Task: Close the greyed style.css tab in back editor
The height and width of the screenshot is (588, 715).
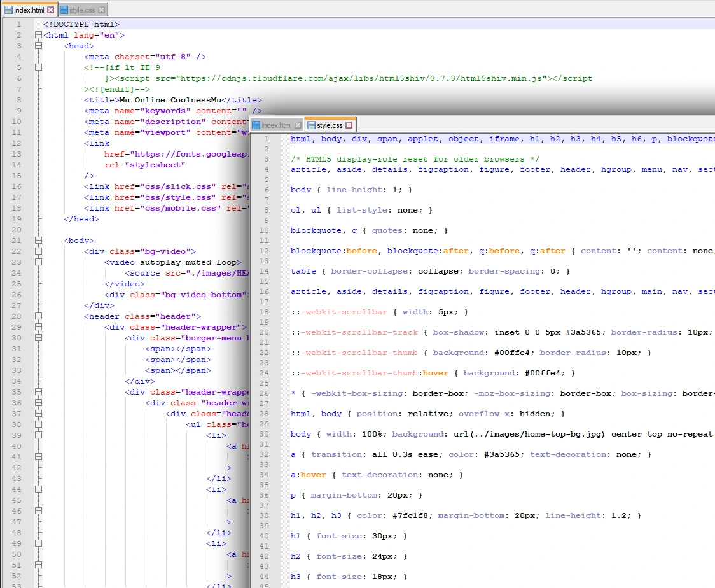Action: click(x=101, y=10)
